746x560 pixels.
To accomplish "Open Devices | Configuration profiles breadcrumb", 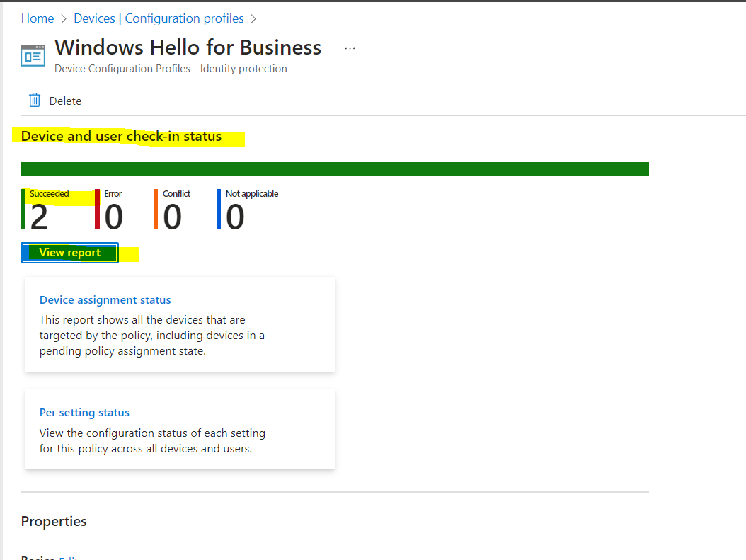I will point(159,18).
